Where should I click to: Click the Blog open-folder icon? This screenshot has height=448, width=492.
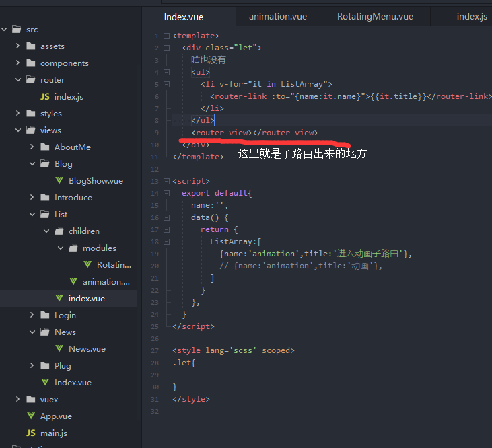point(45,163)
